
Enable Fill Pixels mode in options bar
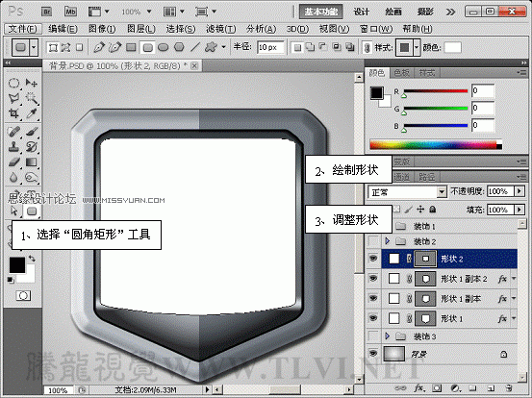tap(80, 47)
